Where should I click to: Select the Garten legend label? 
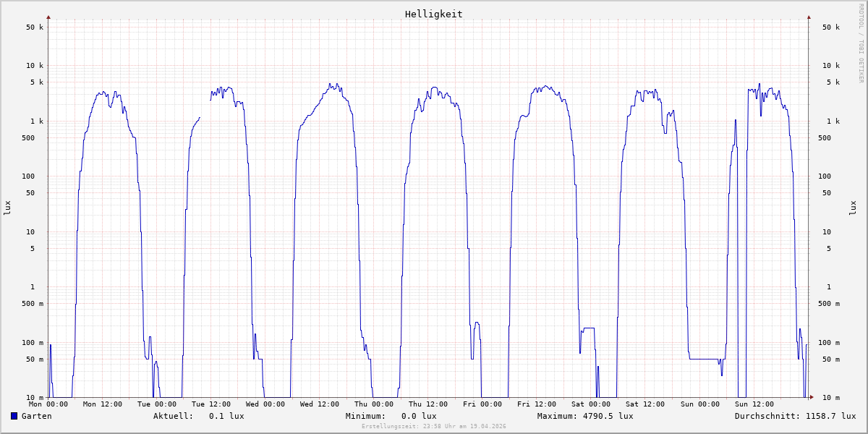(x=36, y=416)
